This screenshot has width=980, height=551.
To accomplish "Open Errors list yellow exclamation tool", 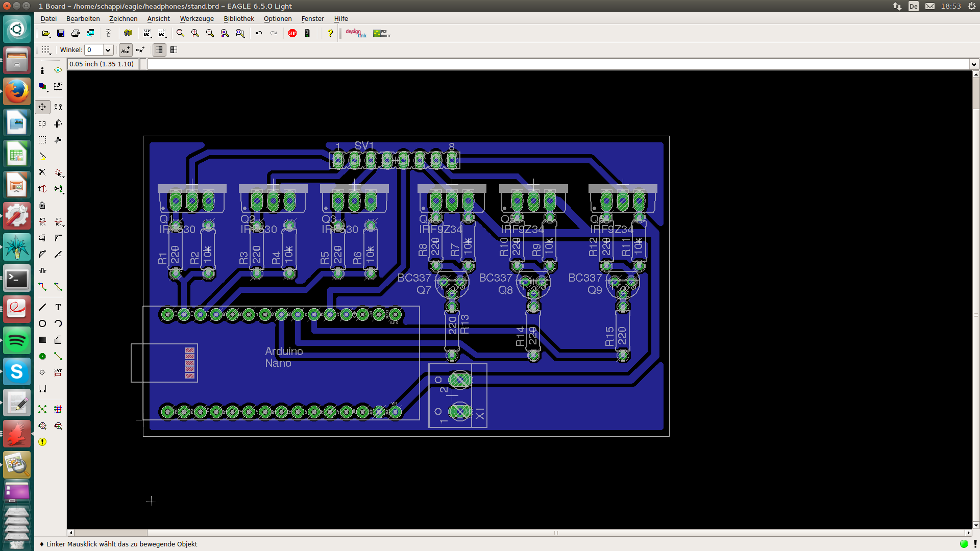I will pyautogui.click(x=42, y=442).
